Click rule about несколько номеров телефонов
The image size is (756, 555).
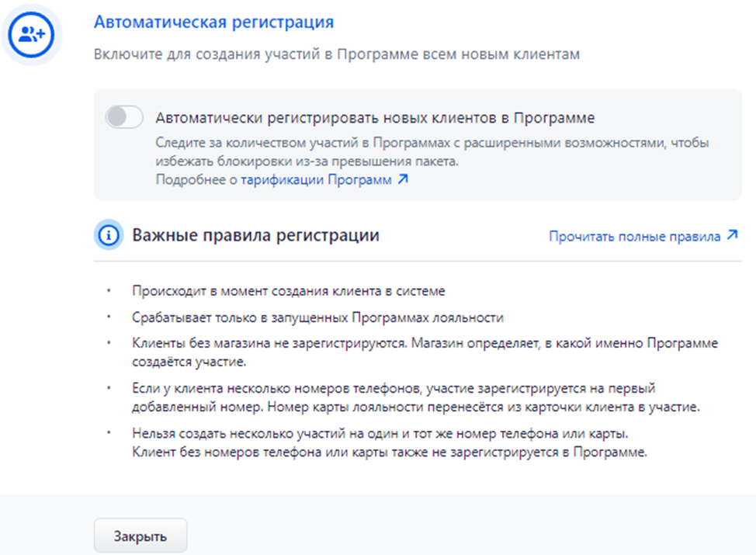point(415,397)
